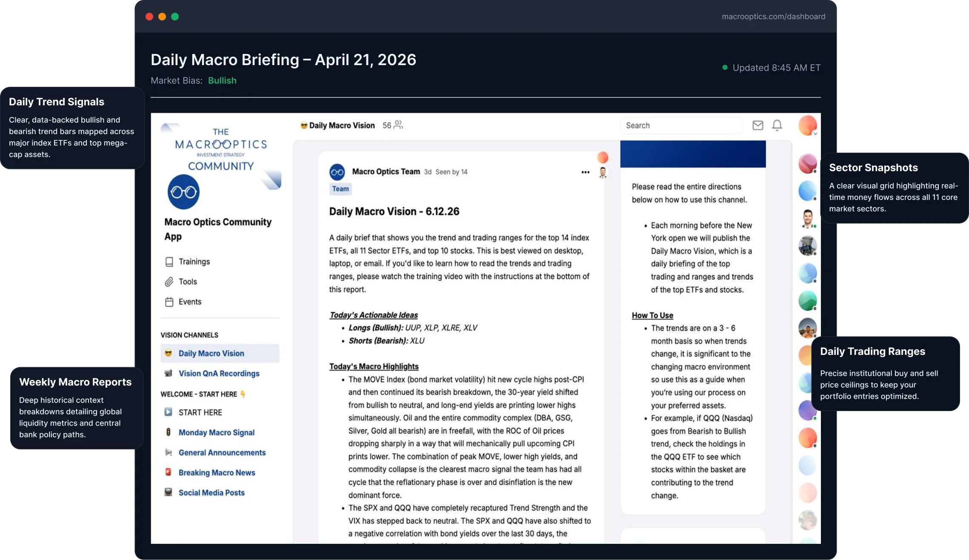Click the orange avatar above the post corner

click(603, 157)
